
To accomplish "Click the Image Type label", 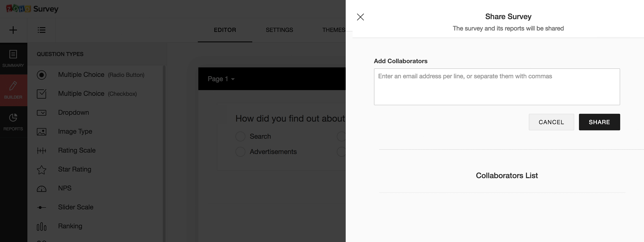I will (75, 131).
